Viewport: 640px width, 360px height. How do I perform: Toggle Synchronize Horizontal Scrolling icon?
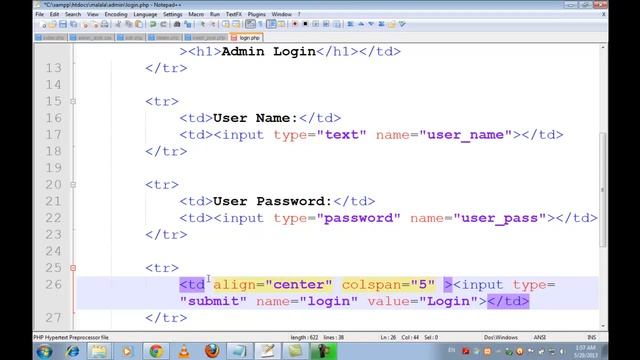click(x=236, y=24)
